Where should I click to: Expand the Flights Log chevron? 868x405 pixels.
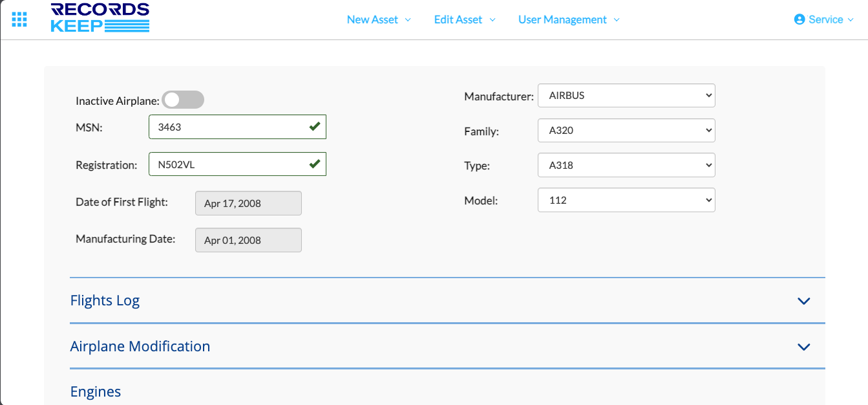coord(803,301)
